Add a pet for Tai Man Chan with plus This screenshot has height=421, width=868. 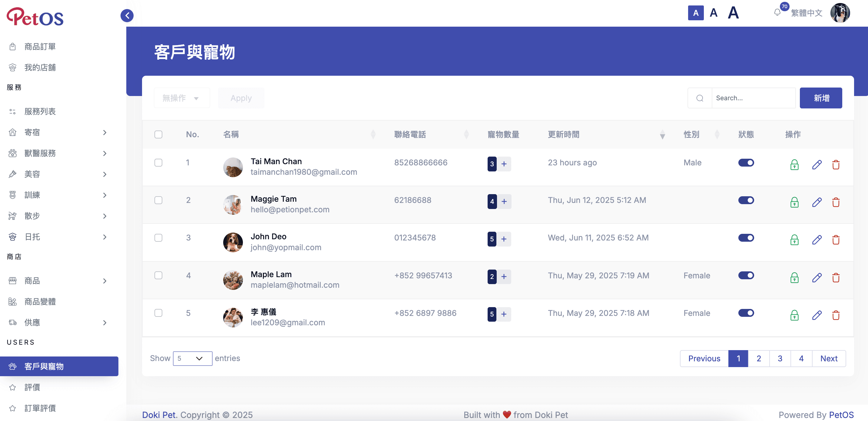coord(504,164)
